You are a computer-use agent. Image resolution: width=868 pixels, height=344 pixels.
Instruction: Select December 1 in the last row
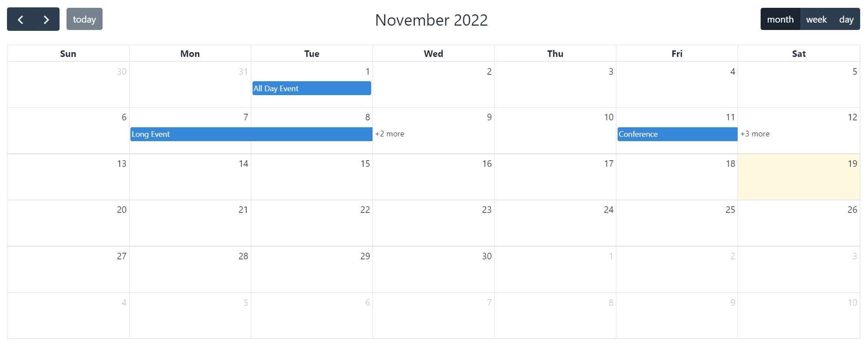click(555, 269)
